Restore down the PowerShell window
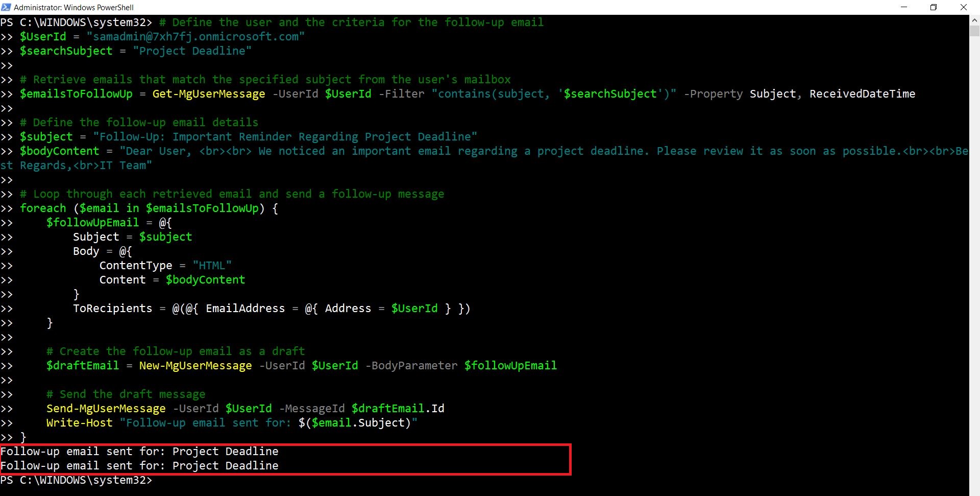The image size is (980, 496). tap(934, 7)
